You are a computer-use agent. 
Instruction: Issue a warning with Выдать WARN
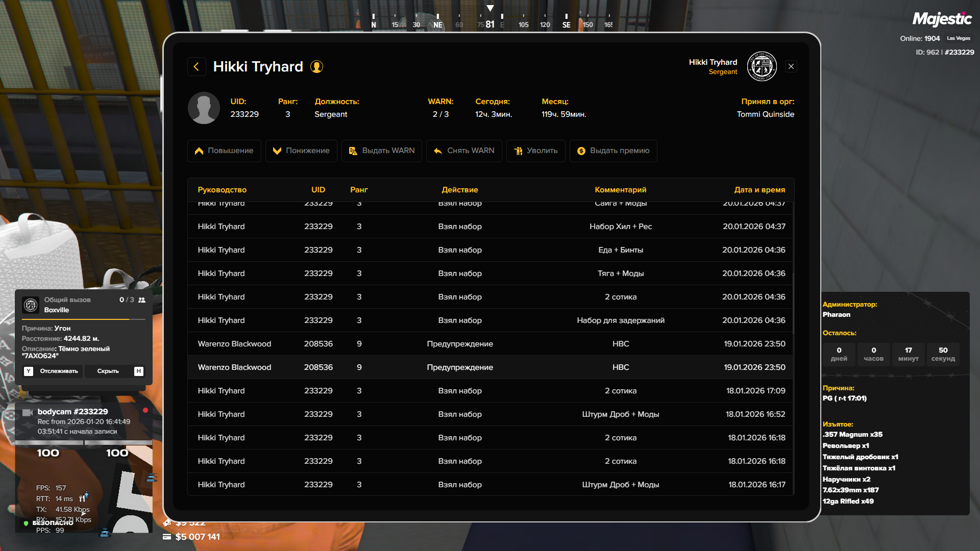pos(382,151)
